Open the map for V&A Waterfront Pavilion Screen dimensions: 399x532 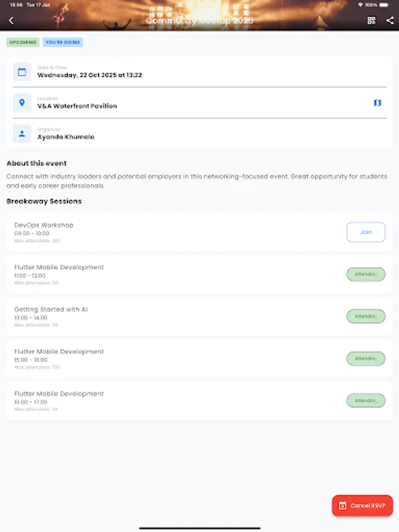tap(377, 102)
